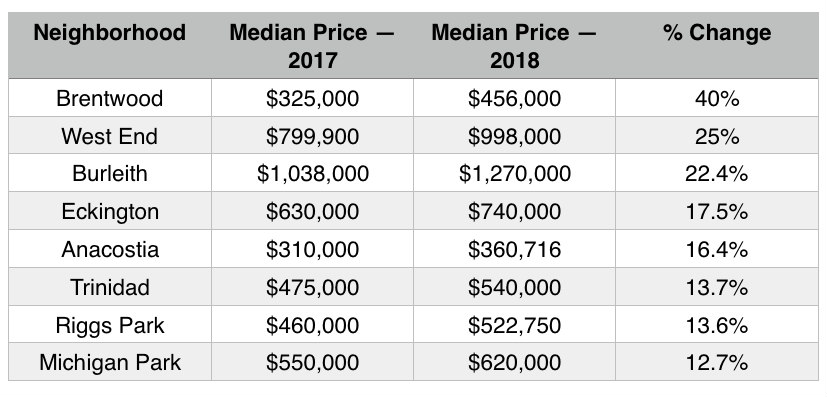Click the $360,716 Anacostia 2018 price
This screenshot has width=827, height=397.
514,249
